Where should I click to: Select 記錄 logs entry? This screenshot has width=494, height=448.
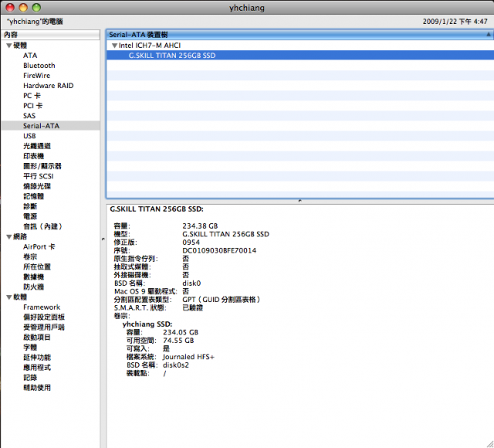click(30, 378)
